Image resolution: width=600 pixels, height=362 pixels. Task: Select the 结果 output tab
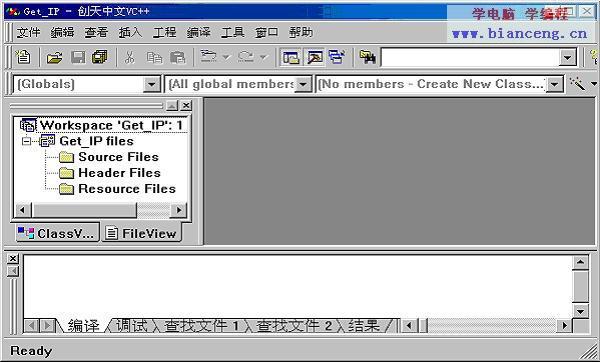364,326
